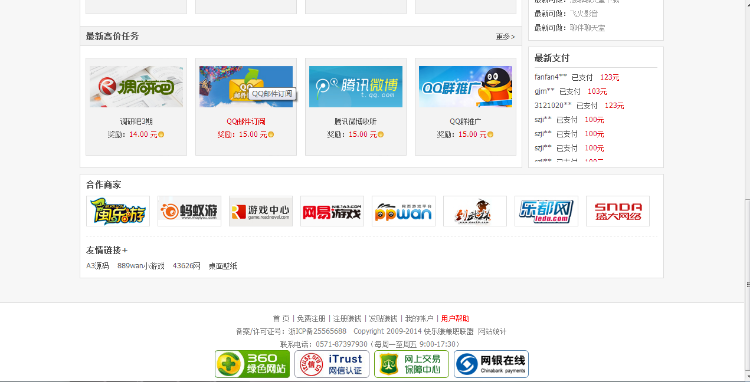The image size is (750, 382).
Task: Open the 调研吧 task thumbnail image
Action: coord(136,87)
